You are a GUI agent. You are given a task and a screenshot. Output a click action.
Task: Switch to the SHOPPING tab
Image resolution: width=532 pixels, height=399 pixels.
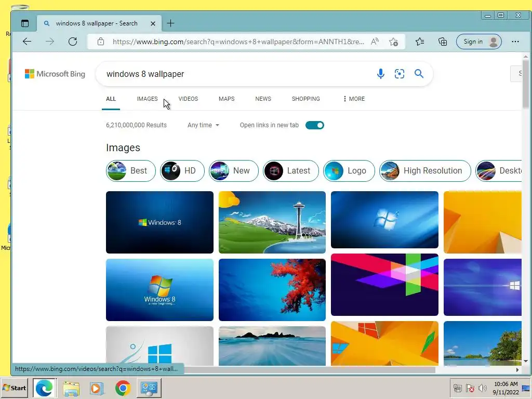[305, 99]
